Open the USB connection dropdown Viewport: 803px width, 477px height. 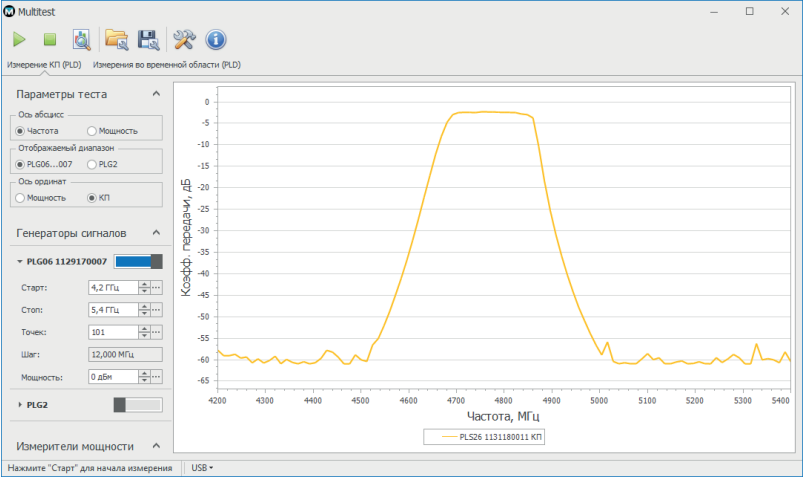[x=202, y=468]
